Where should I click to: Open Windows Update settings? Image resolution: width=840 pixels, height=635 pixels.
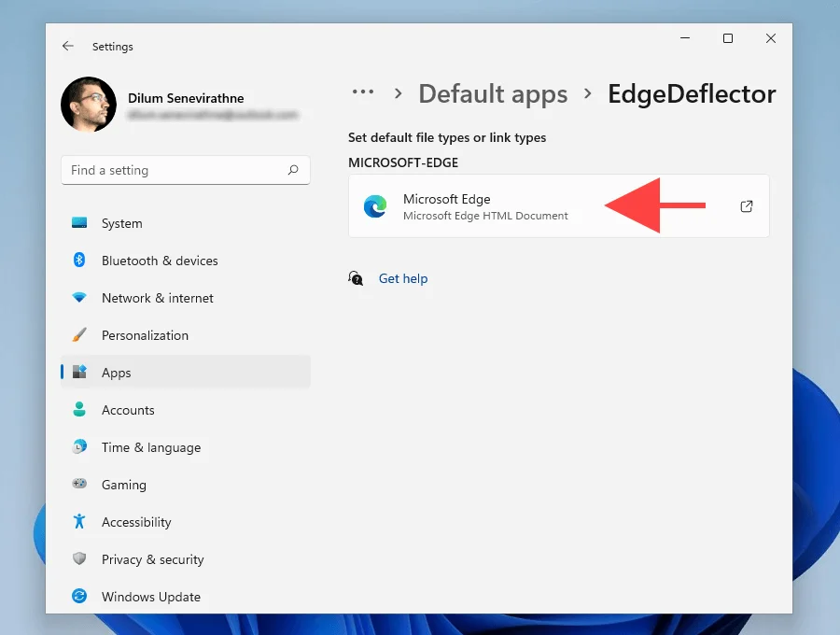(x=186, y=597)
